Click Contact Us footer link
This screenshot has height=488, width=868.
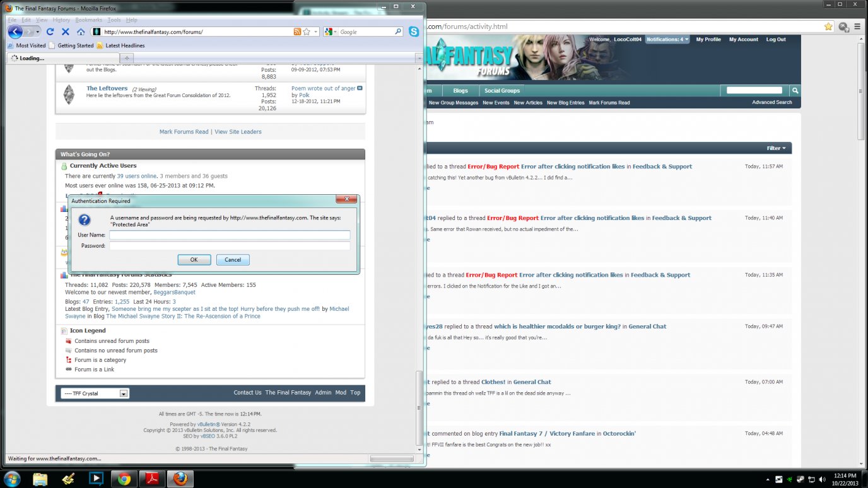(247, 392)
